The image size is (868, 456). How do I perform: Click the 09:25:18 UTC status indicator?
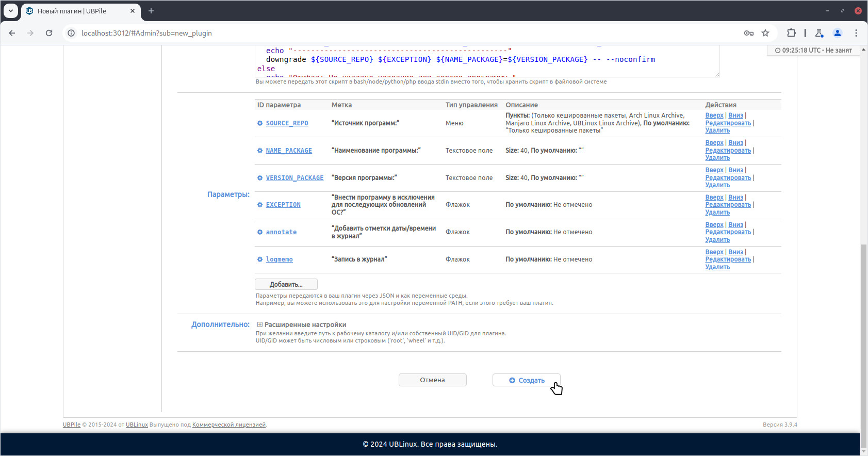tap(813, 50)
